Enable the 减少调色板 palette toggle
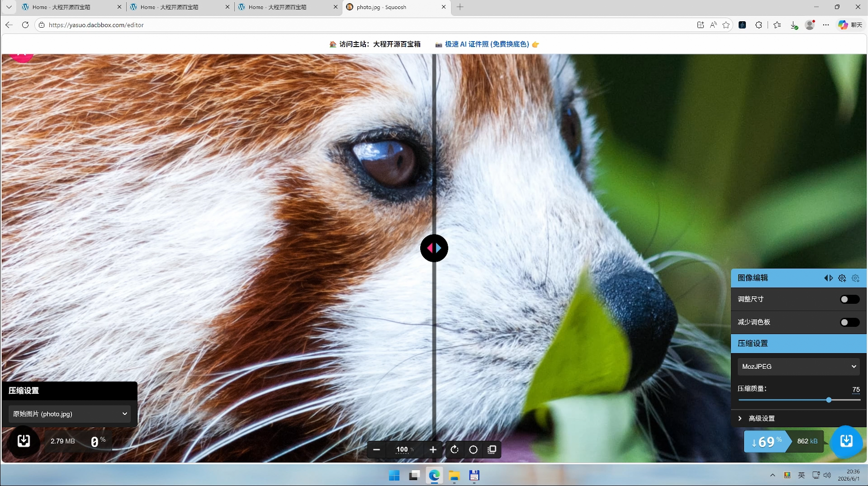The width and height of the screenshot is (868, 486). [x=849, y=322]
